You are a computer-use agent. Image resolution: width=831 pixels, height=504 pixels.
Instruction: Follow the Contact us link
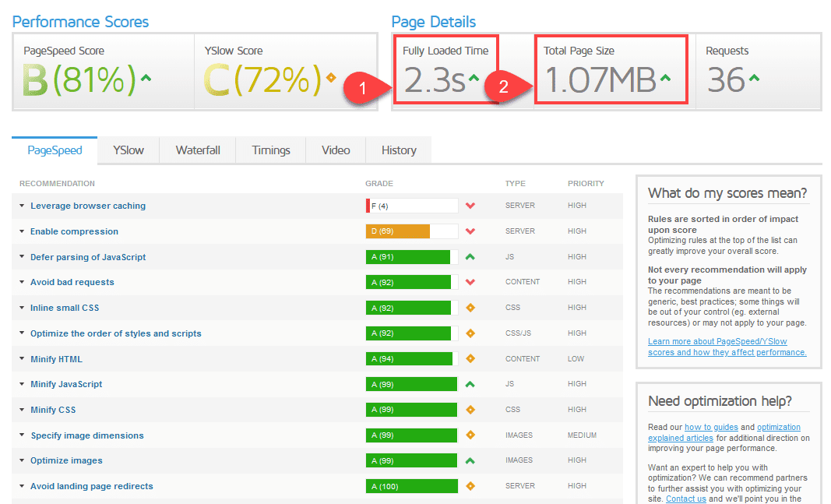(685, 499)
